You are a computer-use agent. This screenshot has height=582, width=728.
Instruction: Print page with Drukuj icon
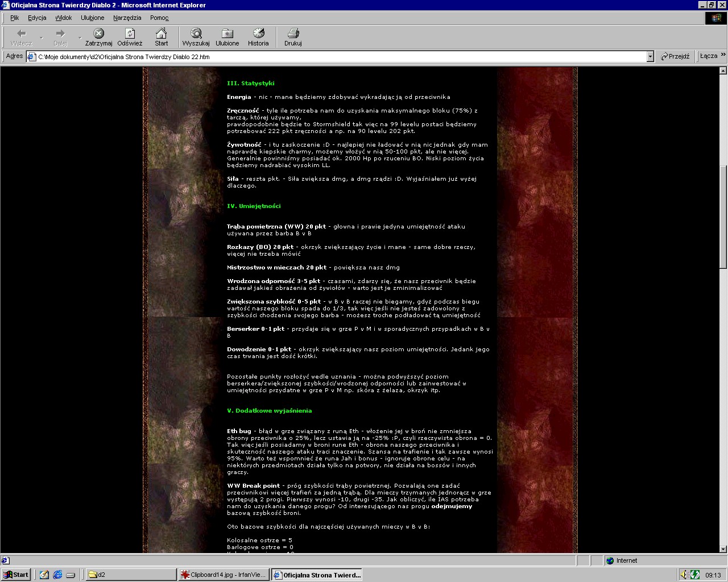pos(293,34)
